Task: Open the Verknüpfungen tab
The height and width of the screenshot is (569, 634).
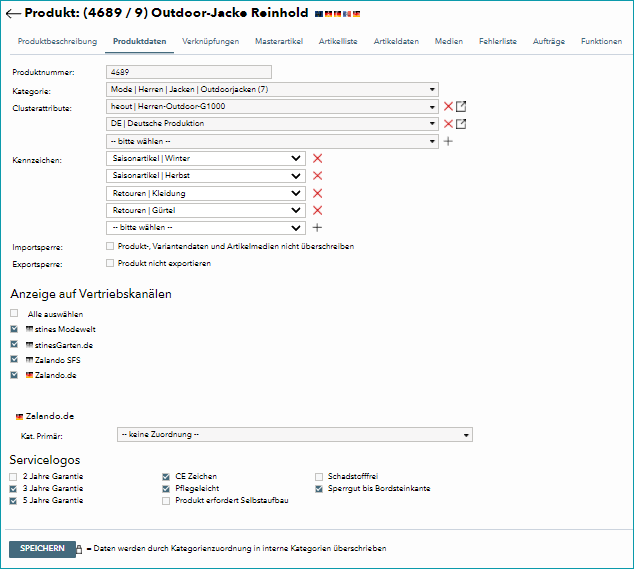Action: (x=210, y=41)
